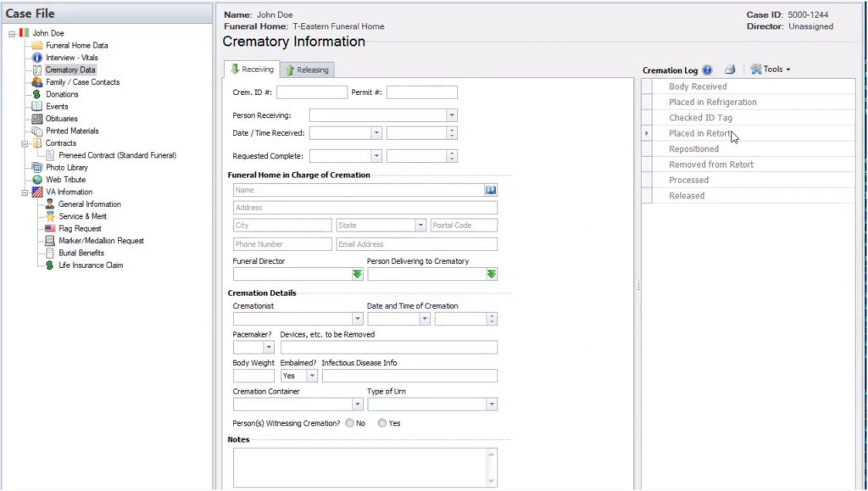Click the Notes text area
Viewport: 868px width, 491px height.
click(x=361, y=468)
